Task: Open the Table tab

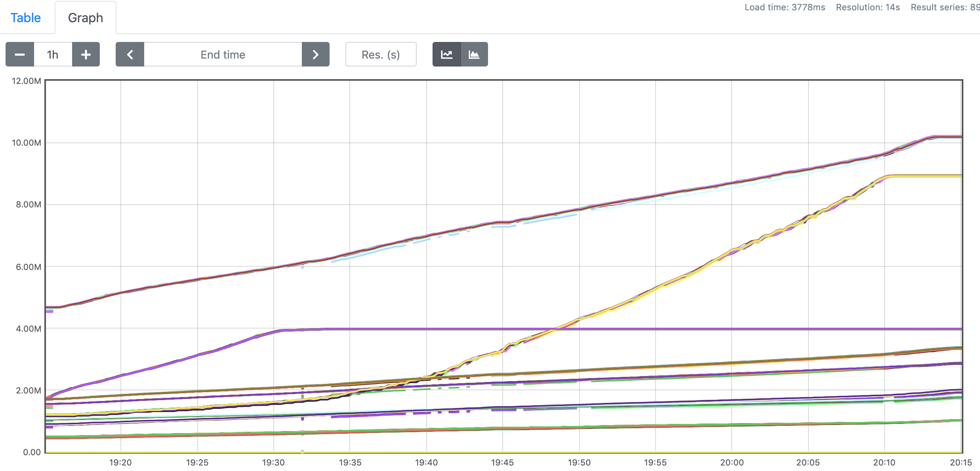Action: tap(26, 18)
